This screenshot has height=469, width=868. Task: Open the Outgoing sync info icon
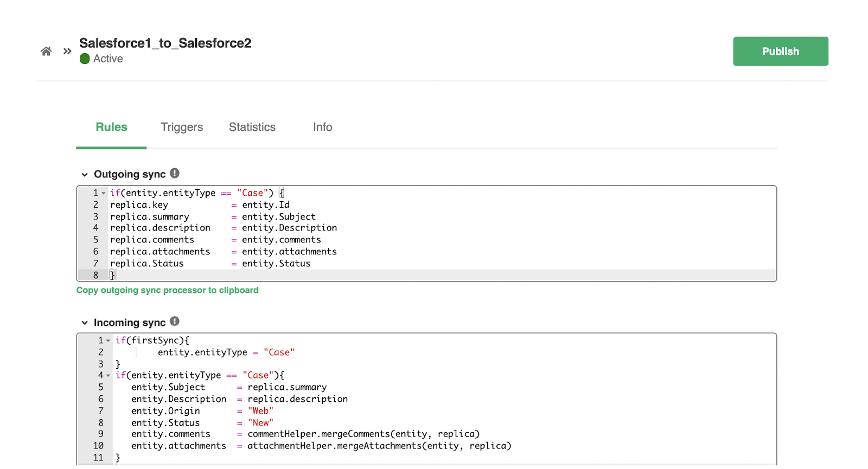pyautogui.click(x=175, y=173)
